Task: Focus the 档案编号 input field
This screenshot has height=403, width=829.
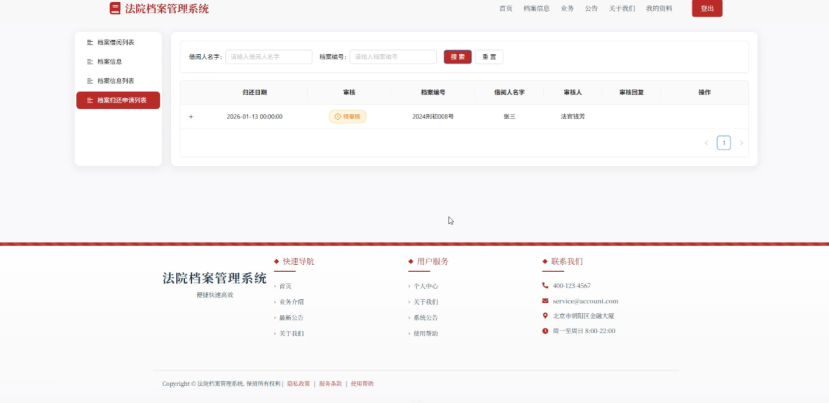Action: (x=393, y=57)
